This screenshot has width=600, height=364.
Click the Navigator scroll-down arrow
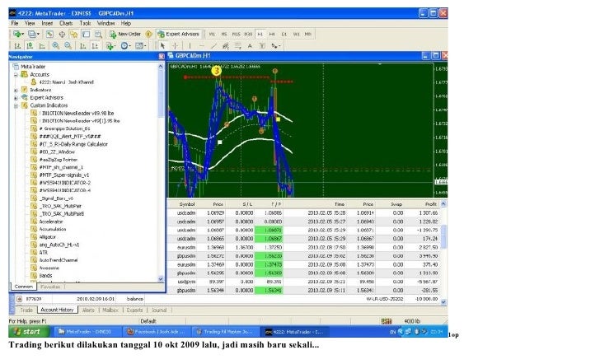161,279
